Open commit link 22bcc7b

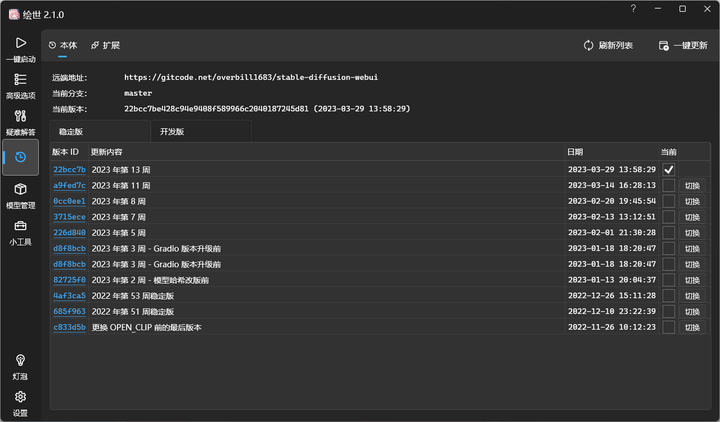tap(69, 170)
